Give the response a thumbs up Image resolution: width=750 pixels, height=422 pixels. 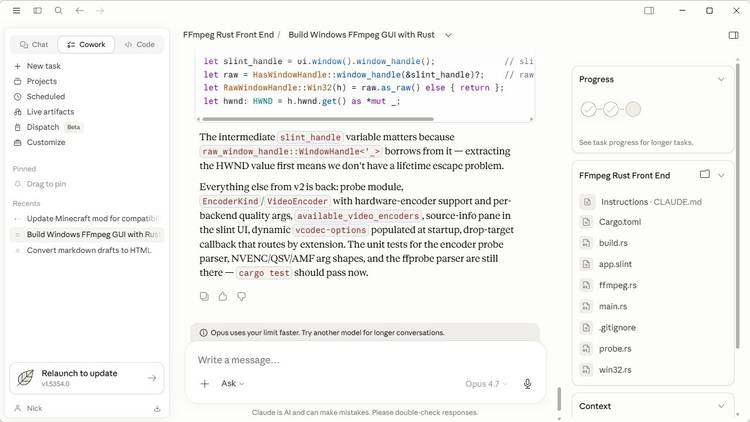[x=223, y=296]
